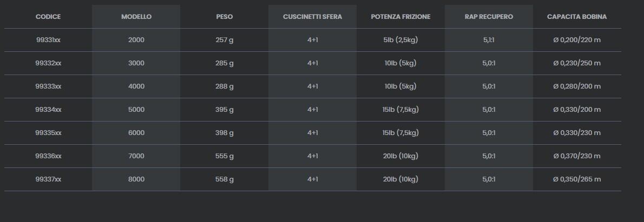Select product code 99337xx cell

pyautogui.click(x=48, y=179)
